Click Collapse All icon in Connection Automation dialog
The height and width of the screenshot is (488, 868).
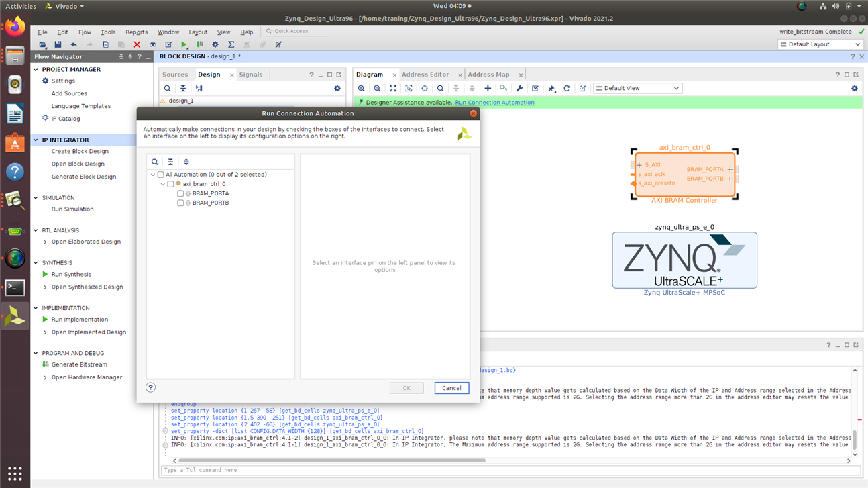[170, 162]
